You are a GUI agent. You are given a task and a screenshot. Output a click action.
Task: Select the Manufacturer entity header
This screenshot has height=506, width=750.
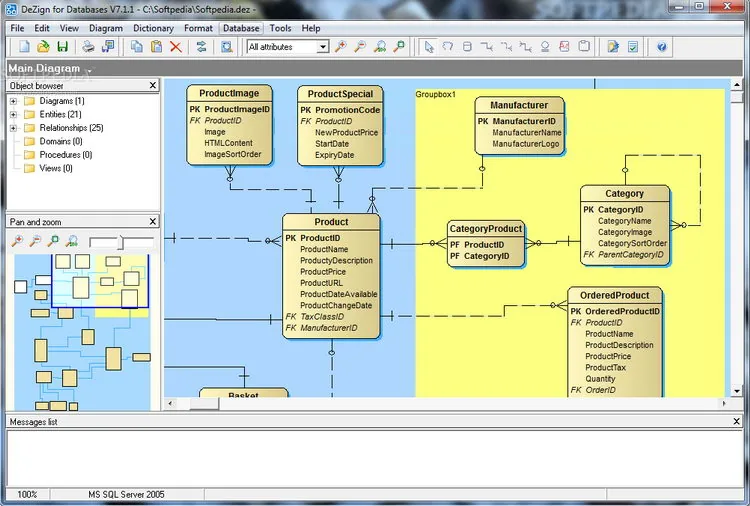click(519, 105)
